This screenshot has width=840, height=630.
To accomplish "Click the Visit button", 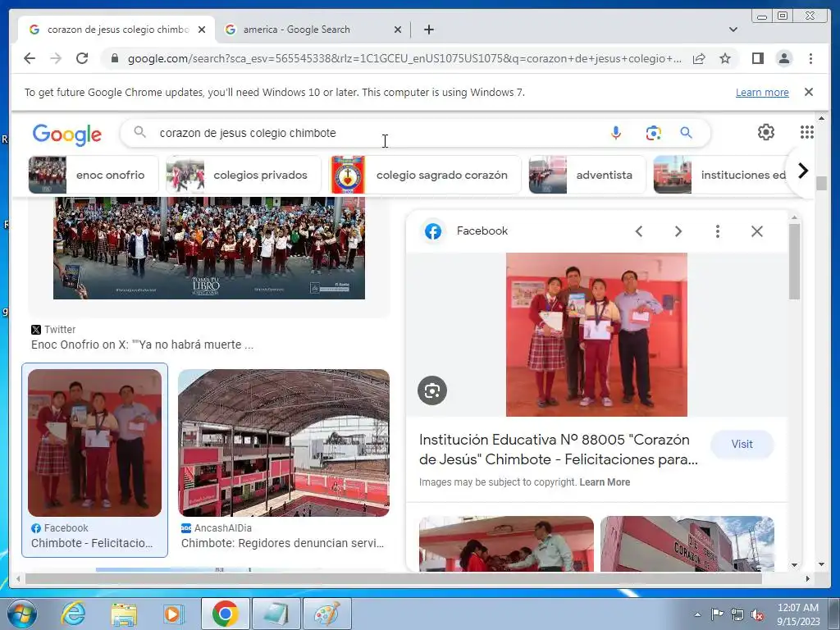I will click(742, 444).
